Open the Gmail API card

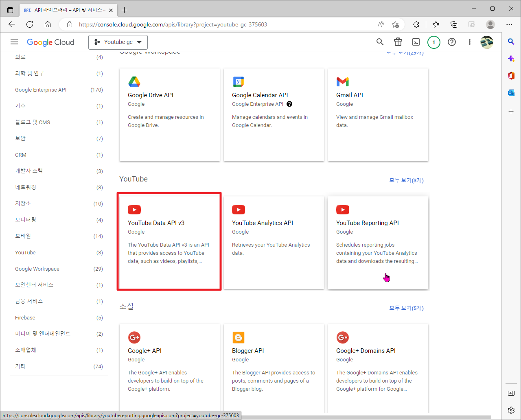click(x=378, y=115)
